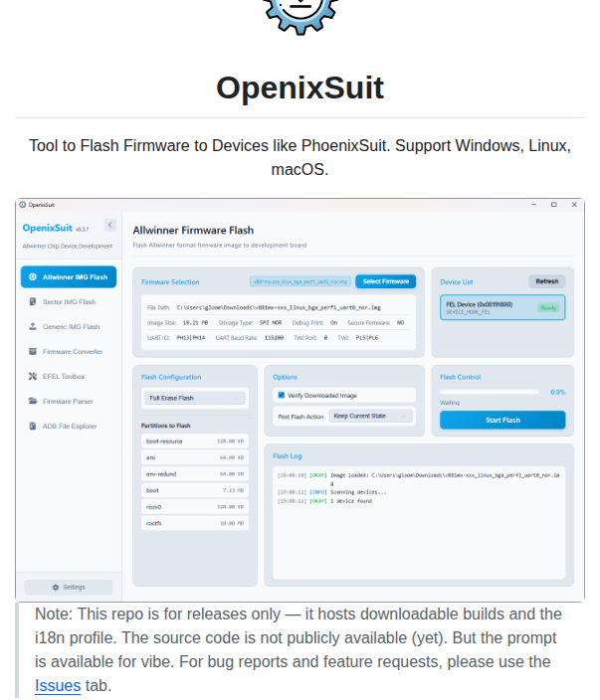Click the 18.21 MB image size value
Screen dimensions: 600x700
coord(195,323)
